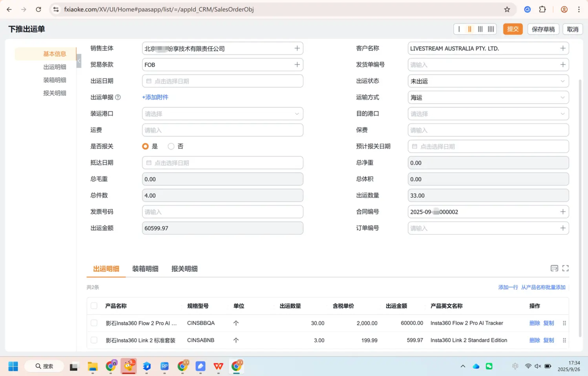This screenshot has width=588, height=376.
Task: Open 运输方式 dropdown showing 海运
Action: 488,97
